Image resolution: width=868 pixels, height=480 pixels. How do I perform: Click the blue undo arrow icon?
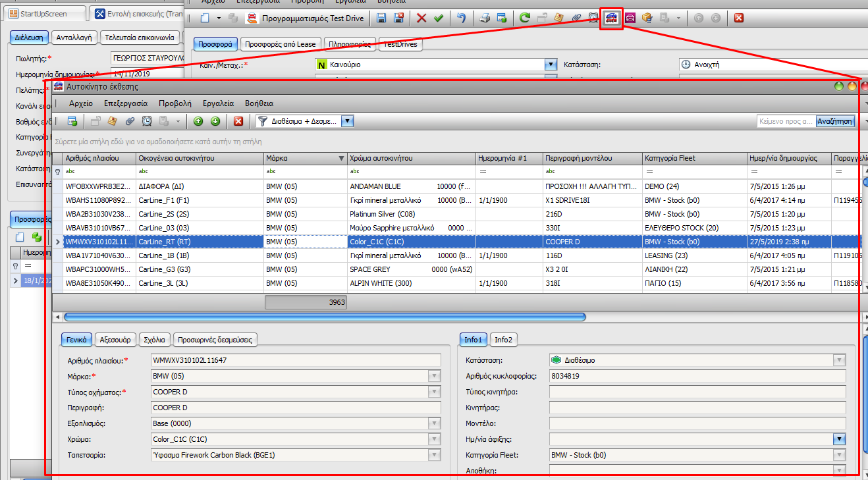(462, 18)
